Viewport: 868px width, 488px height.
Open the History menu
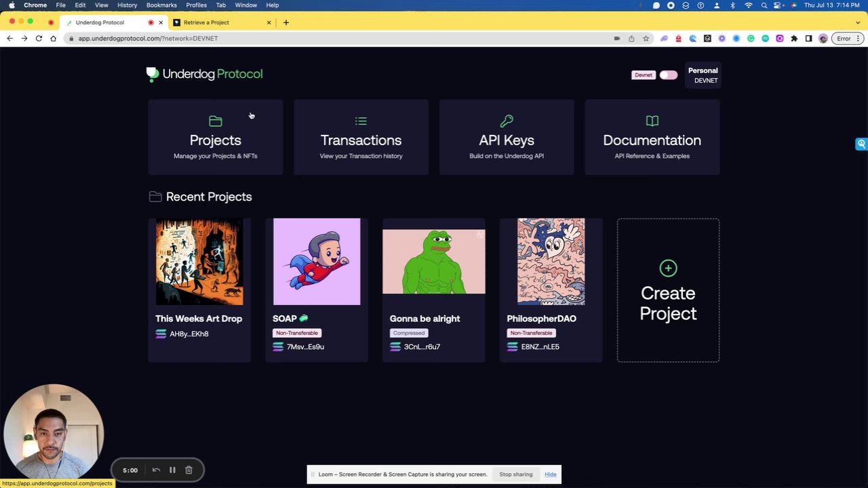click(x=127, y=5)
